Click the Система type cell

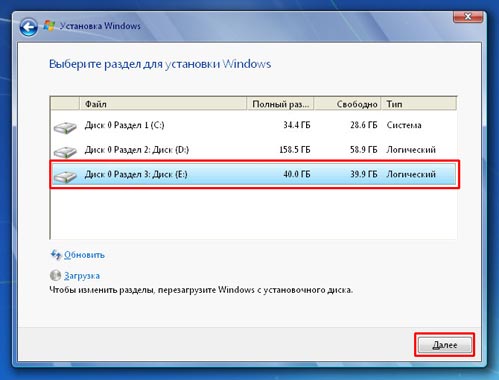tap(404, 125)
